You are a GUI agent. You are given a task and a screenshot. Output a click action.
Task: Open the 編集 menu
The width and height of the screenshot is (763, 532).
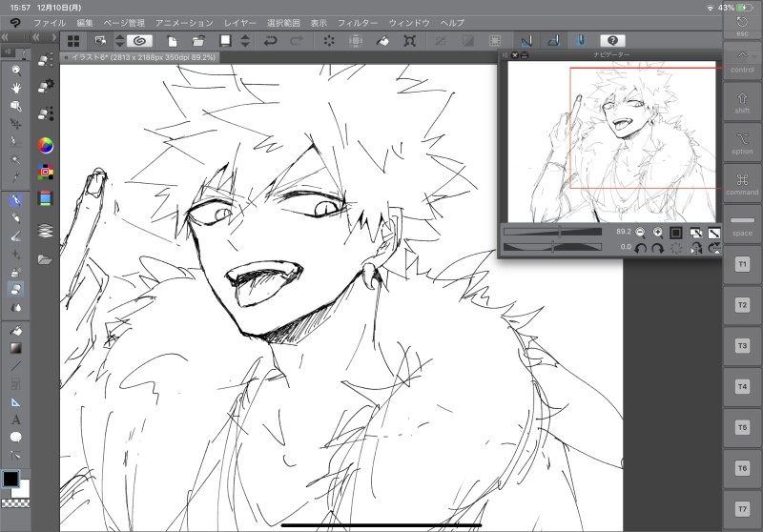(85, 23)
